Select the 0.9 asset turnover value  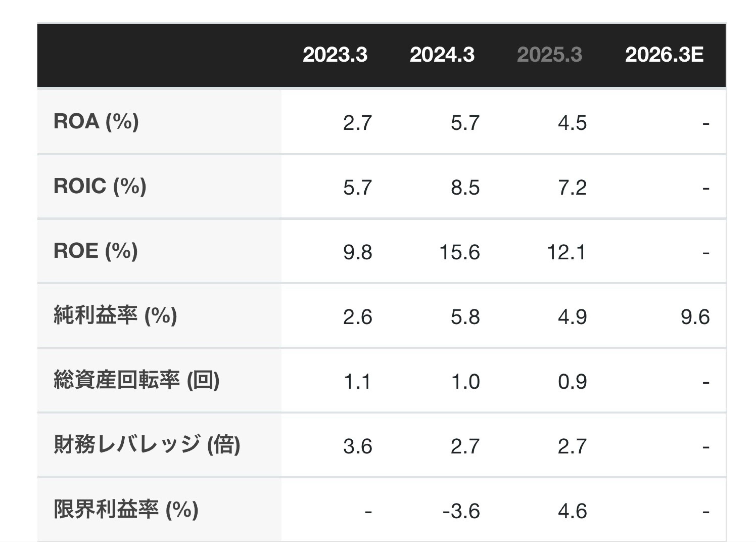(572, 382)
